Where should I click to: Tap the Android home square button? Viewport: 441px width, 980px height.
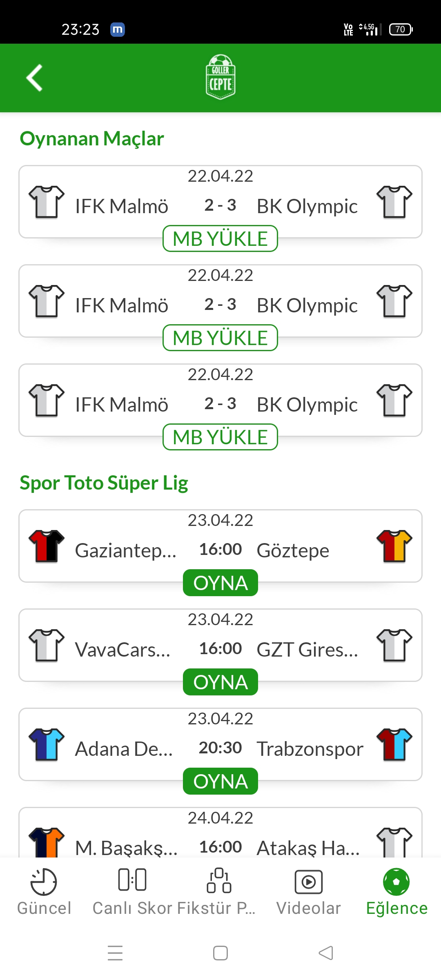pos(220,953)
